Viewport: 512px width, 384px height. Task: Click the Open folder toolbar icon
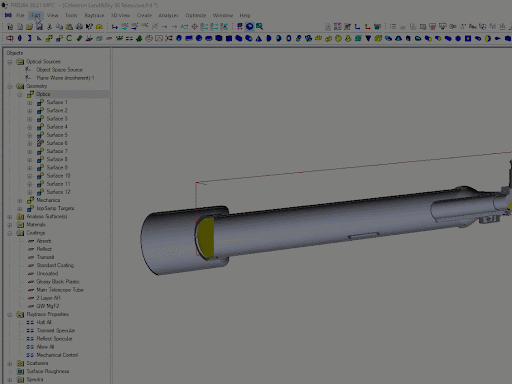tap(29, 27)
